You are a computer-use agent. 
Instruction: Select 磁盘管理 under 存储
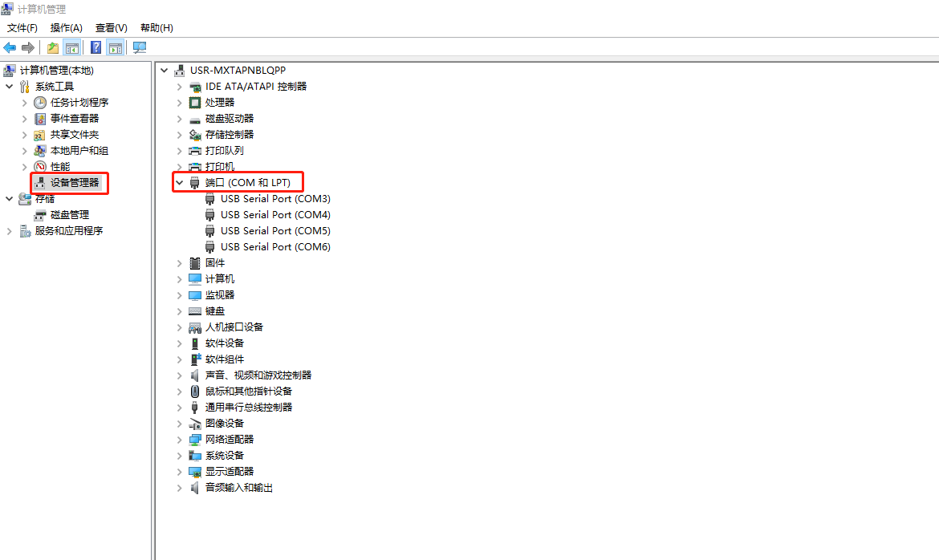(x=70, y=215)
